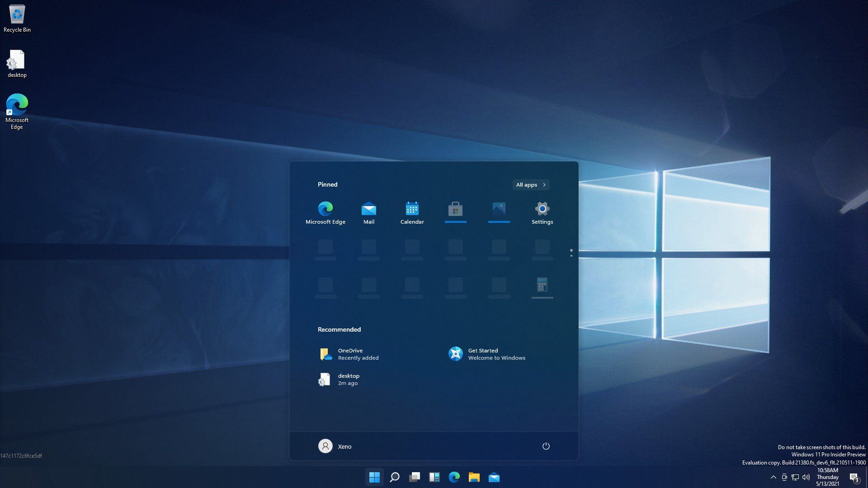The image size is (868, 488).
Task: Click the power button in Start menu
Action: click(x=546, y=446)
